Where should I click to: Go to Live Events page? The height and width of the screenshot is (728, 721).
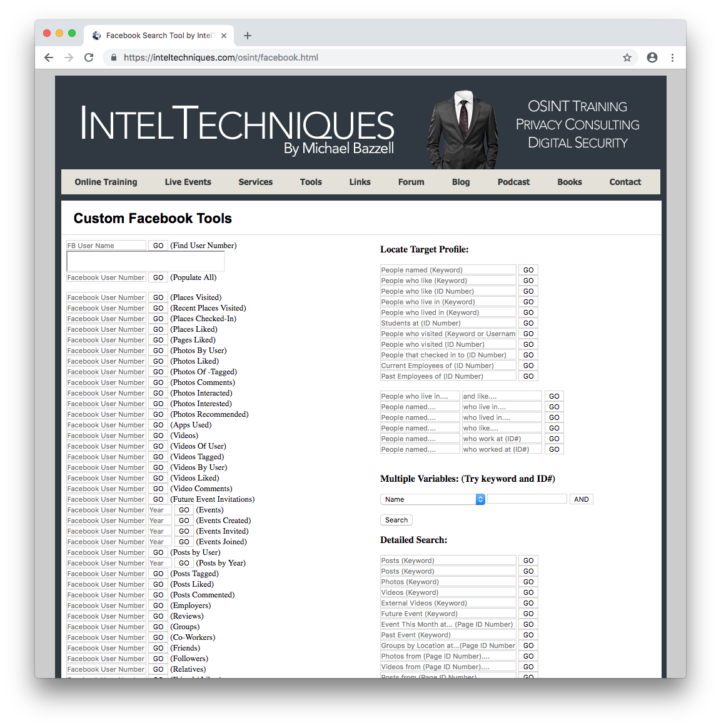point(188,182)
